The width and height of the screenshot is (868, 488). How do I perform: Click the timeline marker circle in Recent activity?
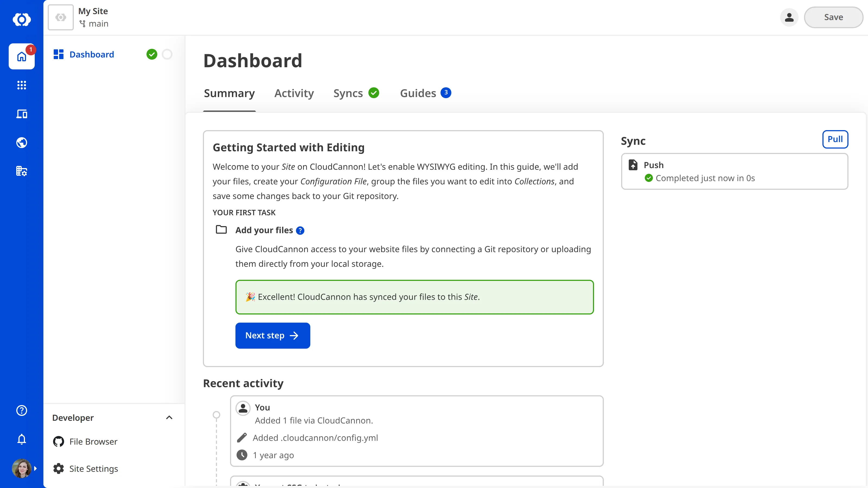coord(216,415)
